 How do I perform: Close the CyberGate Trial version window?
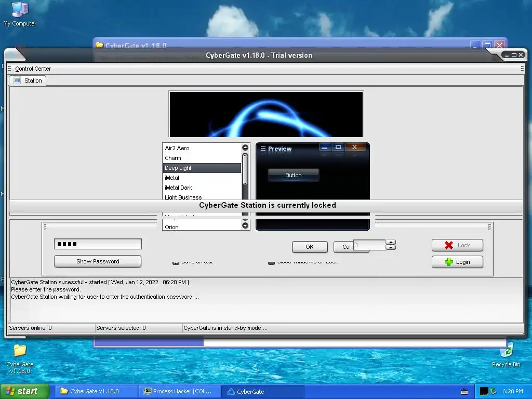tap(521, 55)
